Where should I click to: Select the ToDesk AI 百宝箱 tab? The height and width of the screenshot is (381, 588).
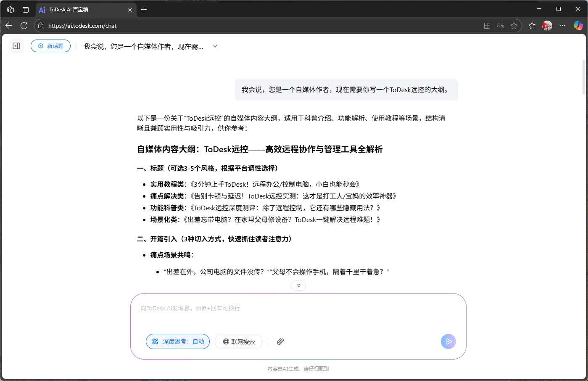85,9
